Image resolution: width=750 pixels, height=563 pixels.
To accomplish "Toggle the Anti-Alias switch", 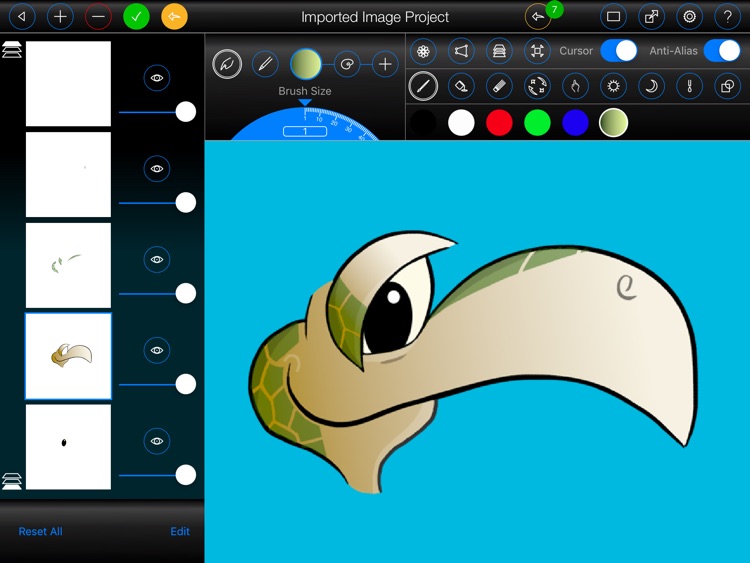I will (722, 51).
